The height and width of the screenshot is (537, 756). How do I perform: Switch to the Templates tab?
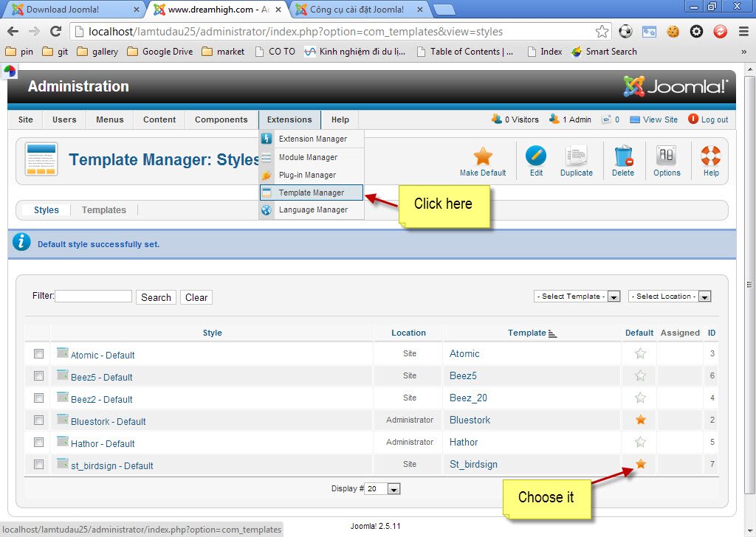pos(103,209)
